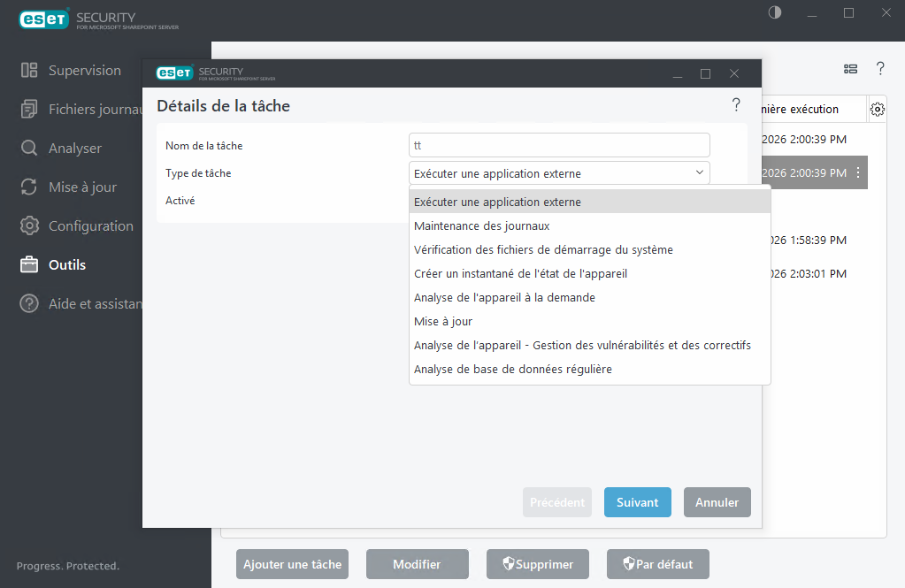Click the column settings gear icon
The width and height of the screenshot is (905, 588).
point(878,110)
